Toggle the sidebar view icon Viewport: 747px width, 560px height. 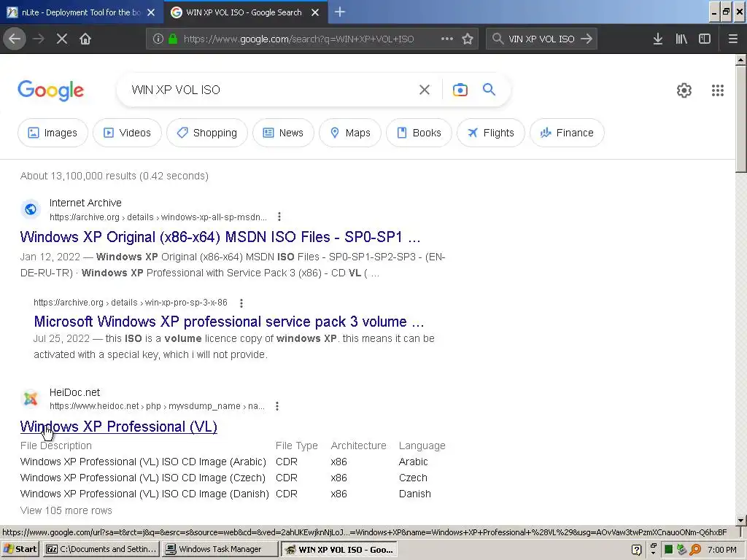pyautogui.click(x=705, y=39)
